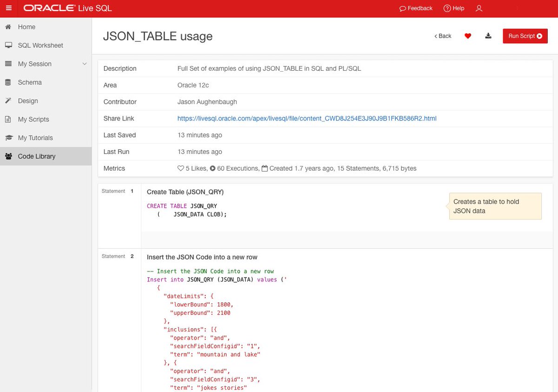
Task: Download the script with the download icon
Action: (x=488, y=36)
